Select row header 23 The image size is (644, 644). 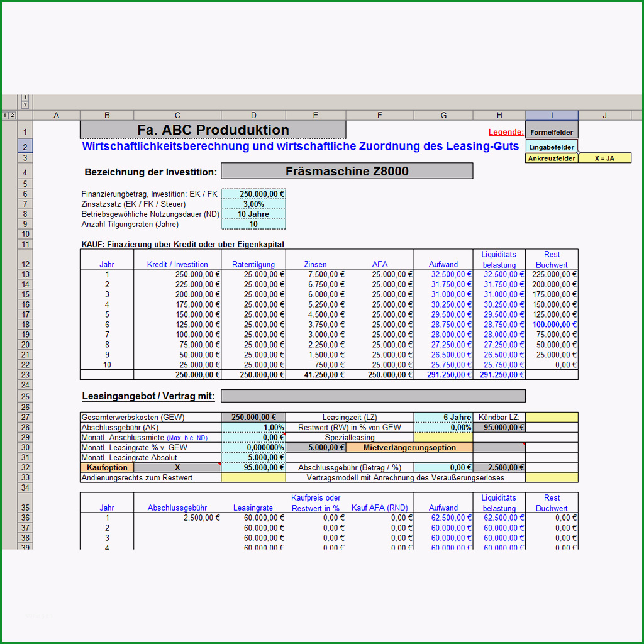(25, 375)
